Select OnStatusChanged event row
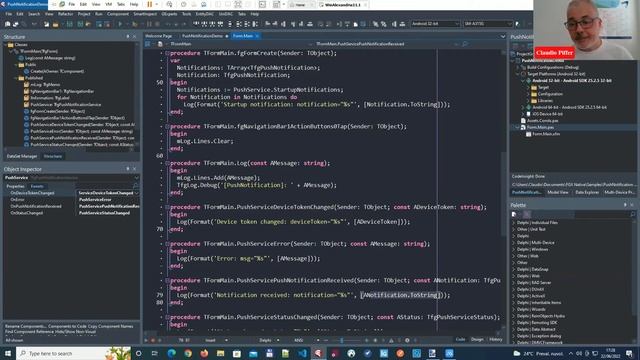 (72, 213)
